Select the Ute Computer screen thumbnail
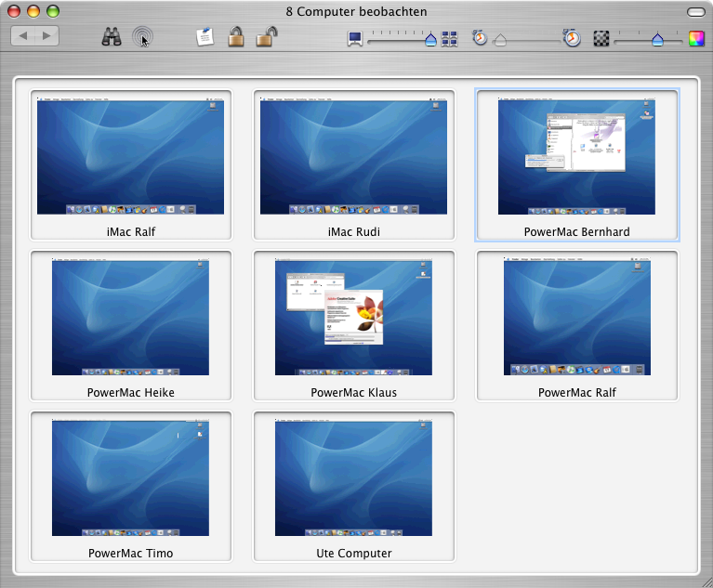This screenshot has width=713, height=588. point(353,478)
